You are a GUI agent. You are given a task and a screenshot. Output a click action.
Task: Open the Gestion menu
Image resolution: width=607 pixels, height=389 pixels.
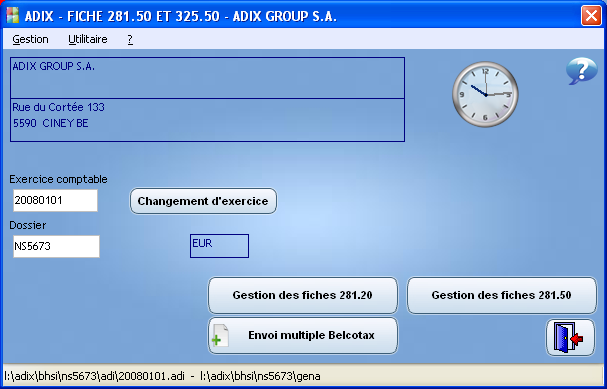point(30,39)
